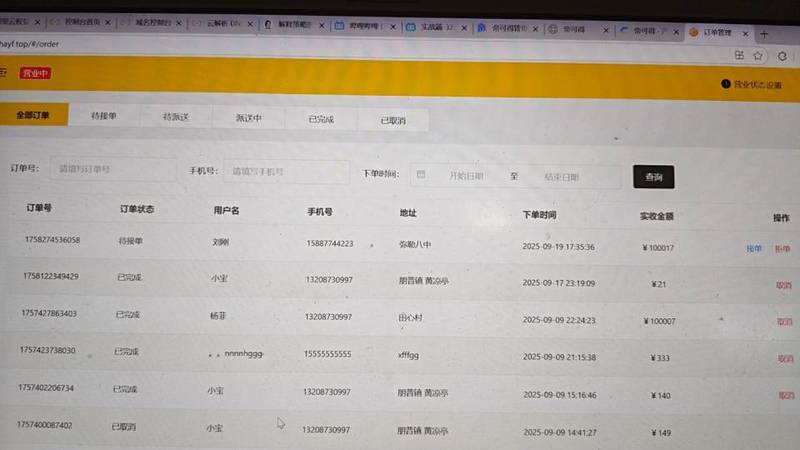Select the 派送中 tab
This screenshot has height=450, width=800.
248,118
